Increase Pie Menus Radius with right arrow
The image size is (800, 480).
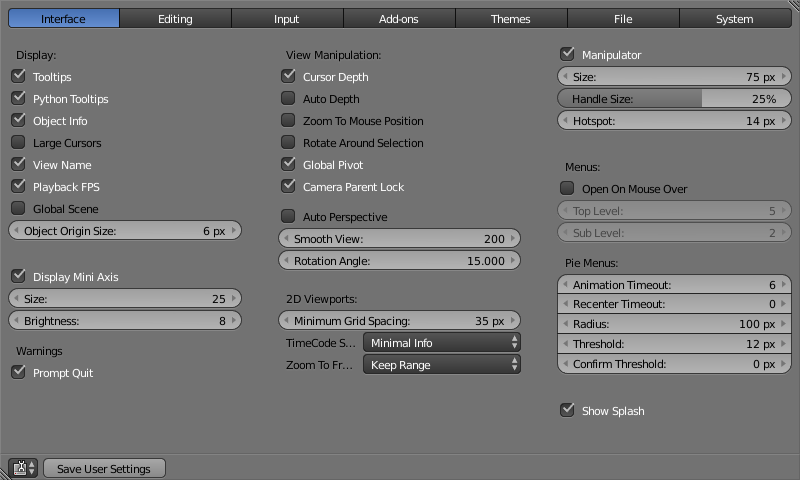[x=785, y=324]
